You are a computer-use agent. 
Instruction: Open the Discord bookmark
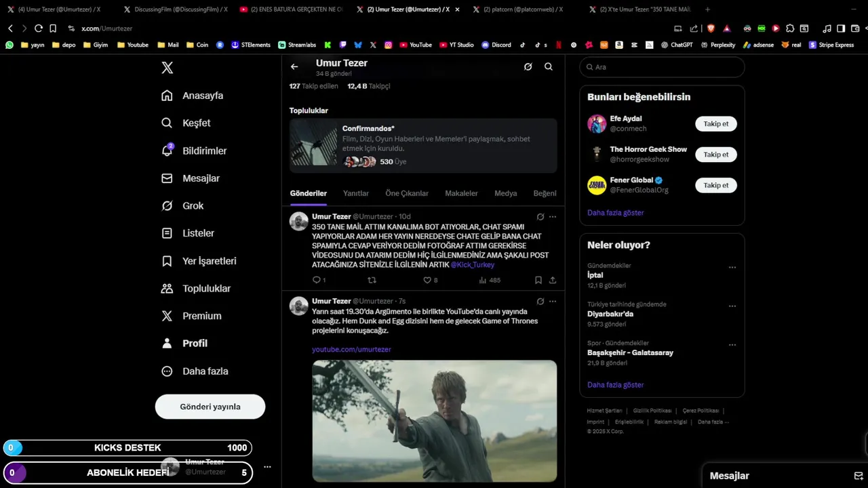point(496,45)
